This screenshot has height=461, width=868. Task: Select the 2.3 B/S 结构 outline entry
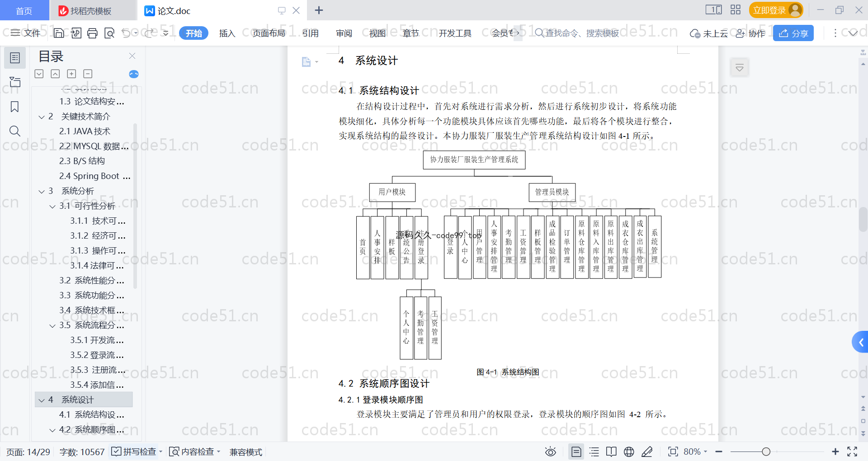click(82, 161)
